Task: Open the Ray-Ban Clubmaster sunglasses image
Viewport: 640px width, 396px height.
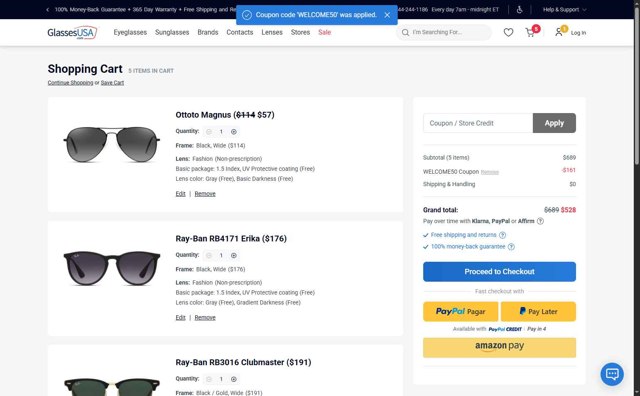Action: click(x=111, y=386)
